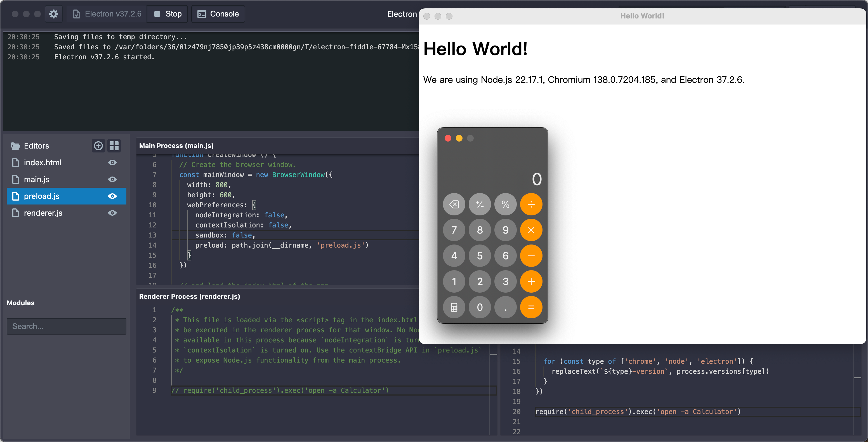Reset editor layout with the grid icon
The width and height of the screenshot is (868, 442).
(114, 146)
